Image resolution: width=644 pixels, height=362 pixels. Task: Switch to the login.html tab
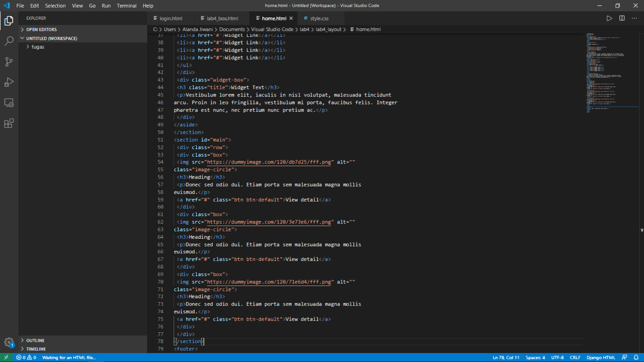pyautogui.click(x=170, y=18)
